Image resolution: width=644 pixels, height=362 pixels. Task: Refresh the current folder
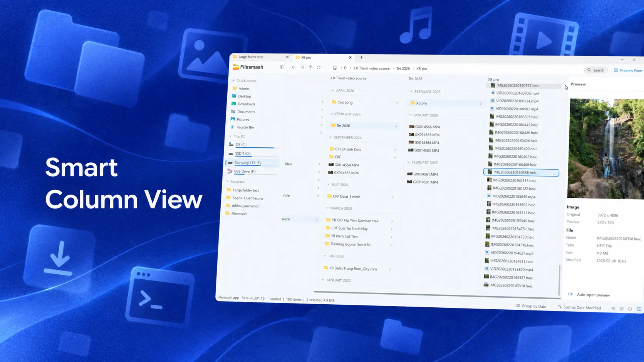[319, 67]
